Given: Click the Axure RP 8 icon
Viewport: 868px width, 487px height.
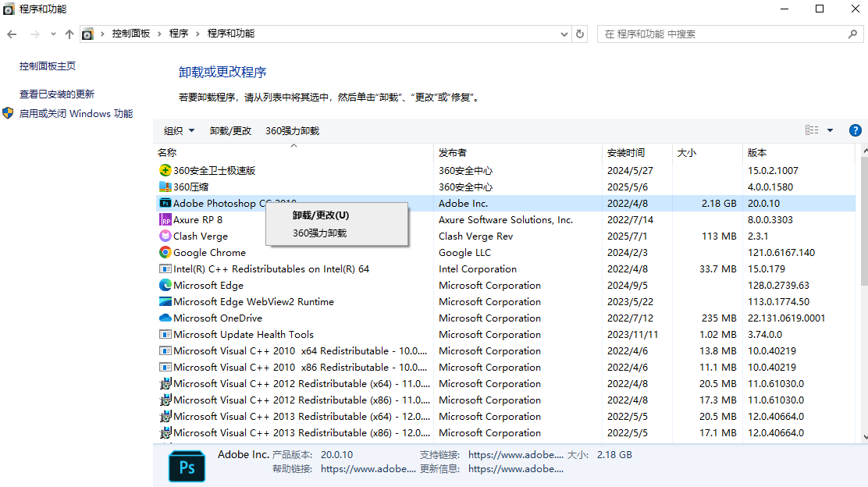Looking at the screenshot, I should tap(165, 219).
